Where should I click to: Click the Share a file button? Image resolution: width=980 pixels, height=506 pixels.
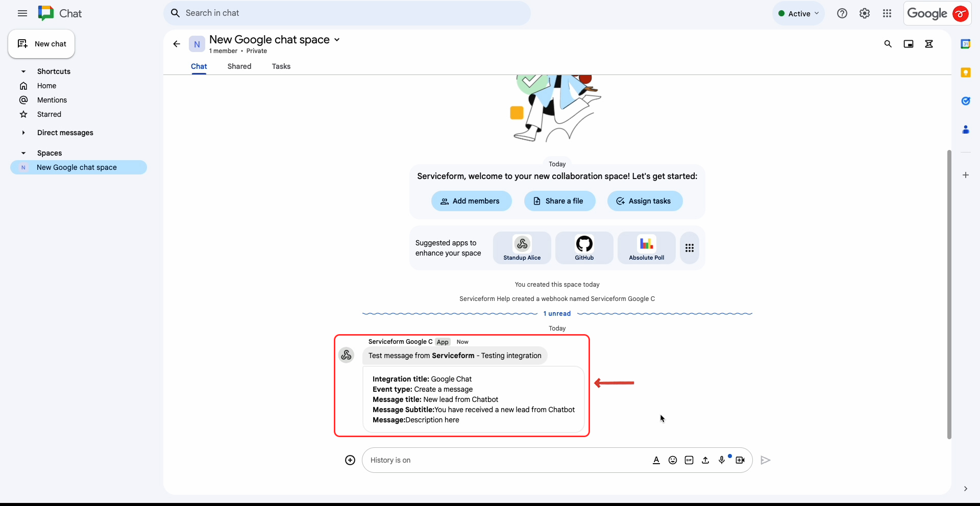pos(560,201)
